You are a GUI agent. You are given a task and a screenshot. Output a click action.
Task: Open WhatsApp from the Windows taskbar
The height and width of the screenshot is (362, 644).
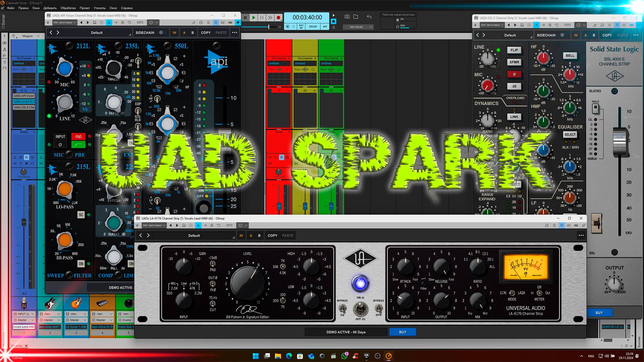[x=345, y=356]
